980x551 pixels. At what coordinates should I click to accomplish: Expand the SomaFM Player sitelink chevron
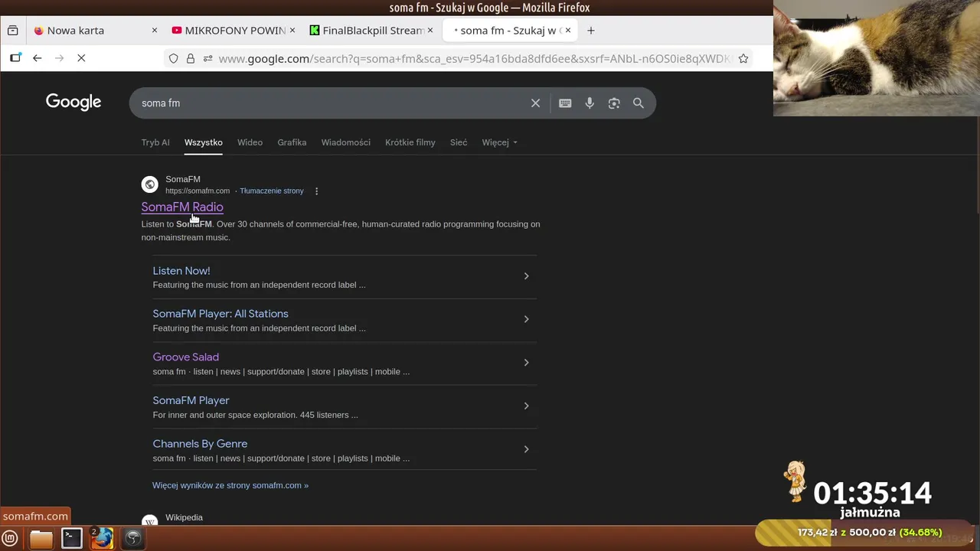coord(526,406)
